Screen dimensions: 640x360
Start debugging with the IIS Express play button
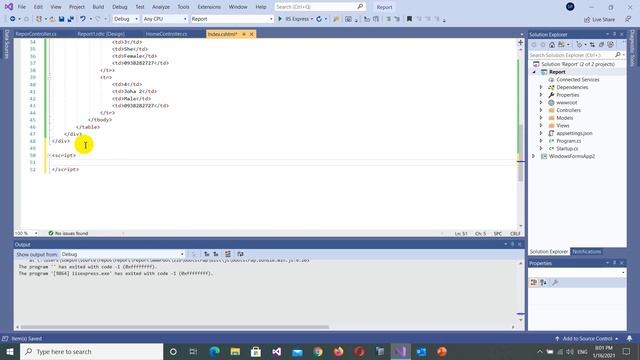pos(280,19)
